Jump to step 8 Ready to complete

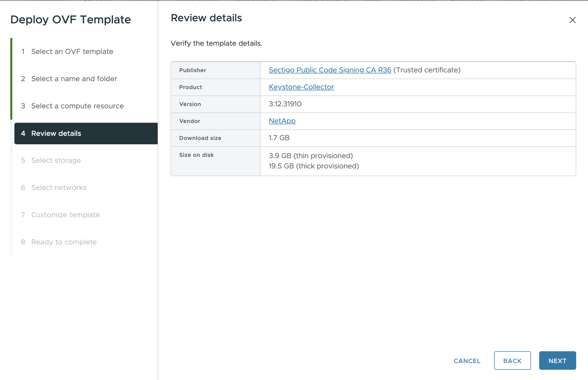64,242
